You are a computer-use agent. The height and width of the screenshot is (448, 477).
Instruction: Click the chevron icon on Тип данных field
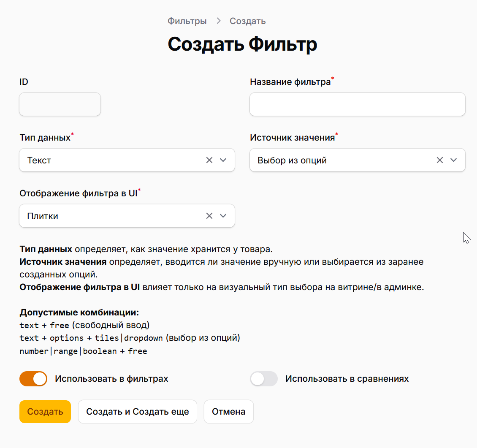point(223,160)
